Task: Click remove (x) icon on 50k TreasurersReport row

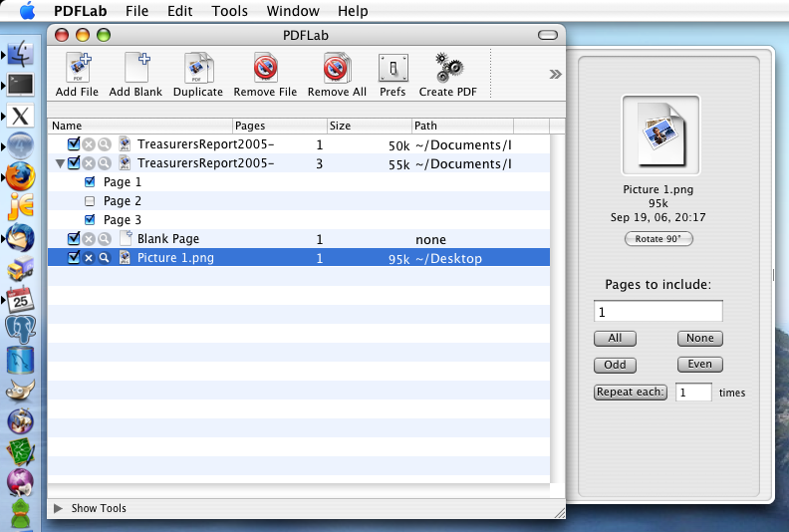Action: point(89,144)
